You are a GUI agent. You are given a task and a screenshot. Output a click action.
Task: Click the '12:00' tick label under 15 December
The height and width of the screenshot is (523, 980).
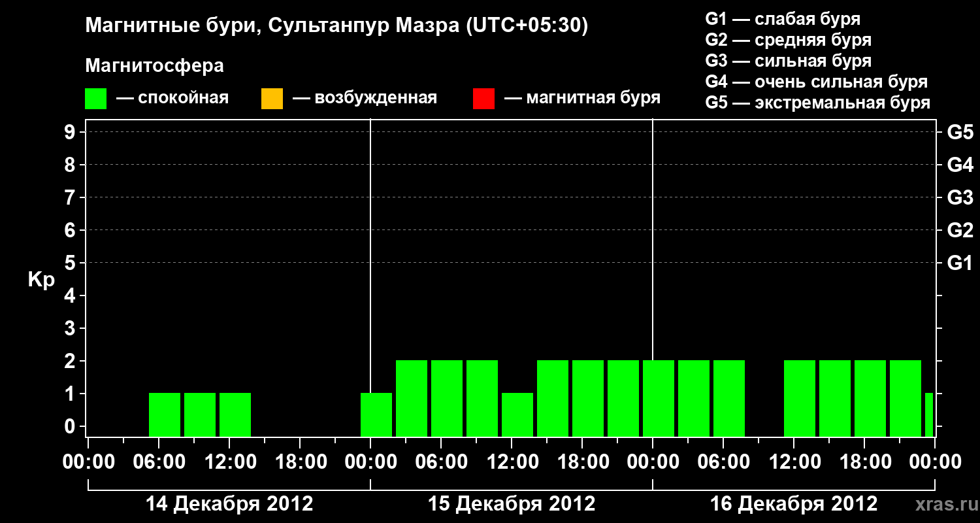click(x=512, y=462)
